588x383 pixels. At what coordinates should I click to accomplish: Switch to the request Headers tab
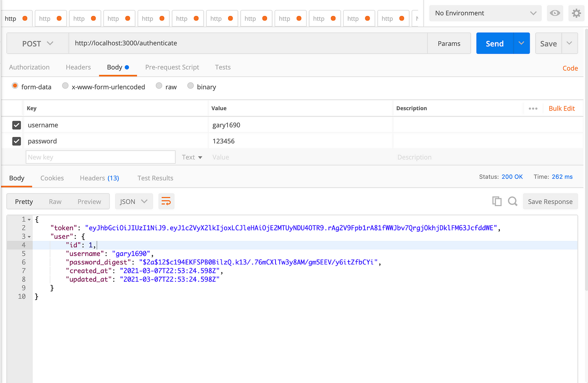(x=78, y=67)
